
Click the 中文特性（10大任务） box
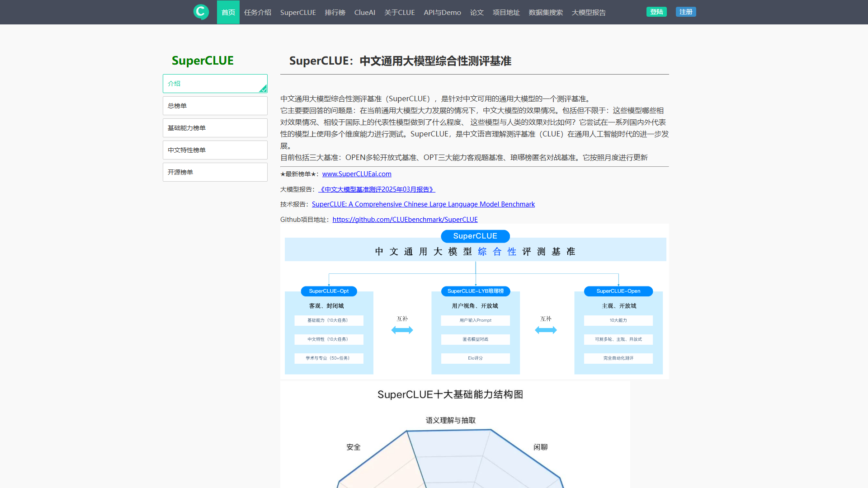click(x=329, y=339)
